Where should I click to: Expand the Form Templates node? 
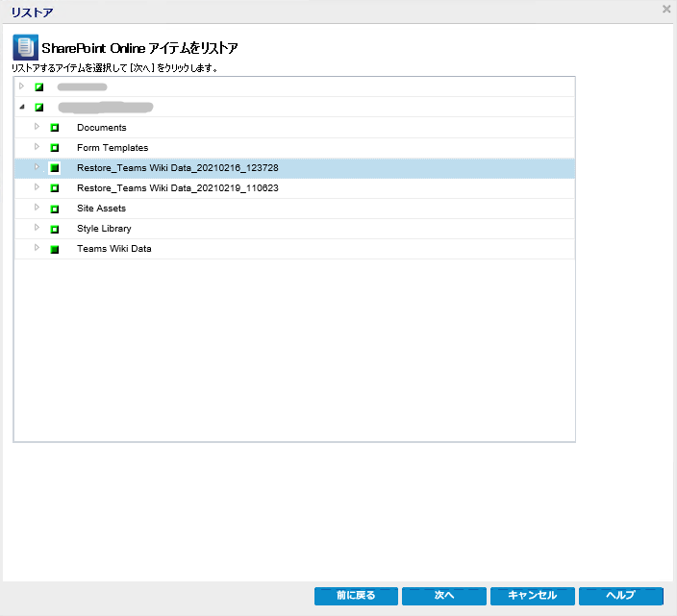click(37, 147)
